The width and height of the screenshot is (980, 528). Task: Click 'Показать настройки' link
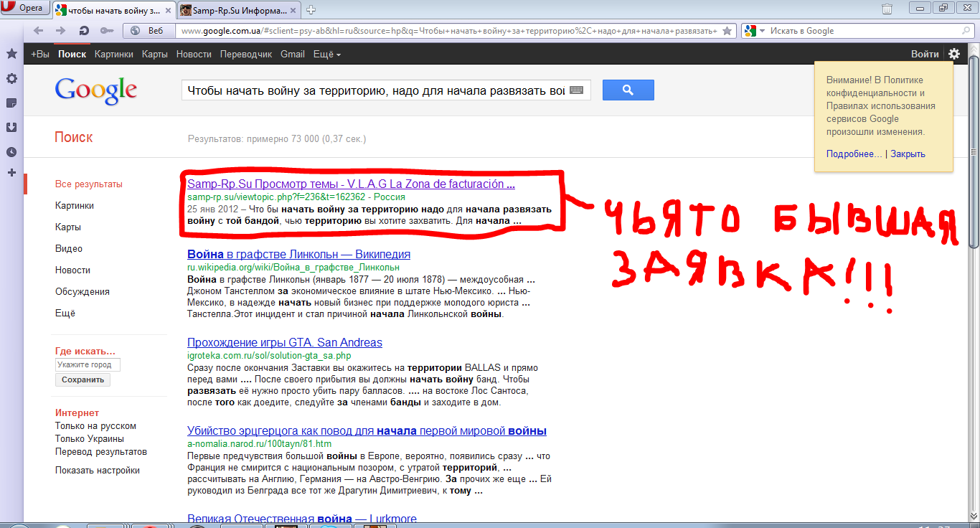click(98, 471)
